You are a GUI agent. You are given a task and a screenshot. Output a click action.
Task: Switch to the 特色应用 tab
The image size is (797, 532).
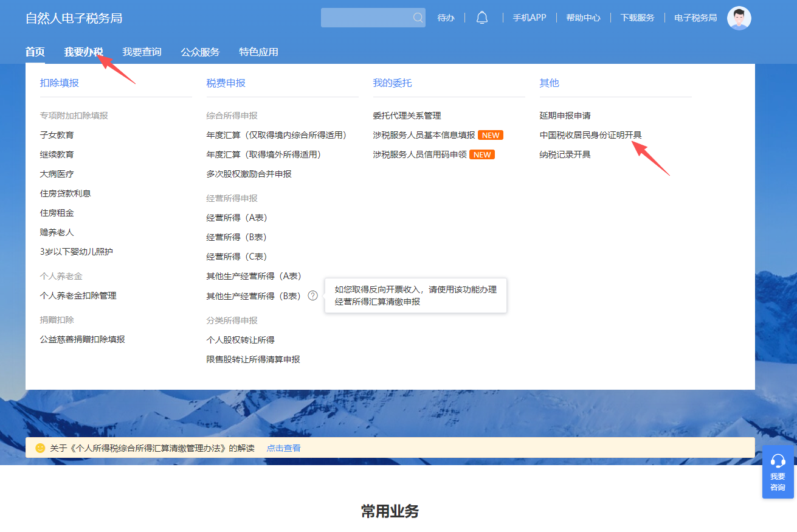(259, 52)
